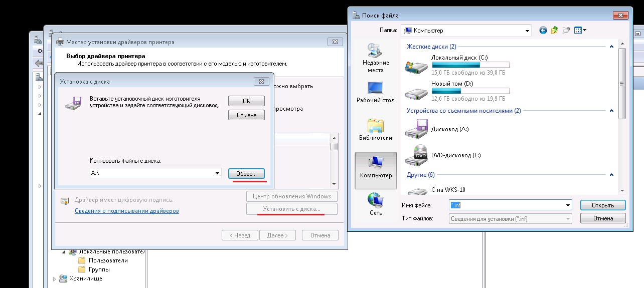This screenshot has height=288, width=644.
Task: Open Сведения о подписывании драйверов link
Action: click(x=126, y=211)
